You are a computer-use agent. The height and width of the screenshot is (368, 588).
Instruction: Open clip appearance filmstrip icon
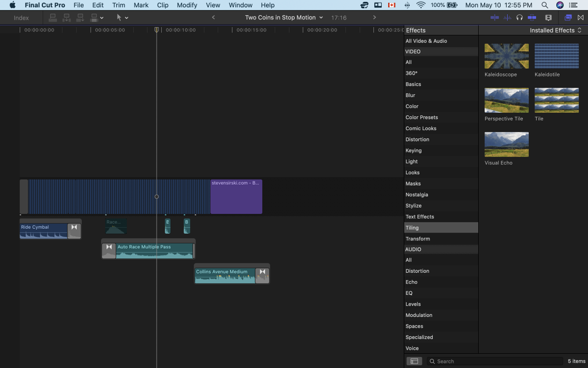[548, 18]
